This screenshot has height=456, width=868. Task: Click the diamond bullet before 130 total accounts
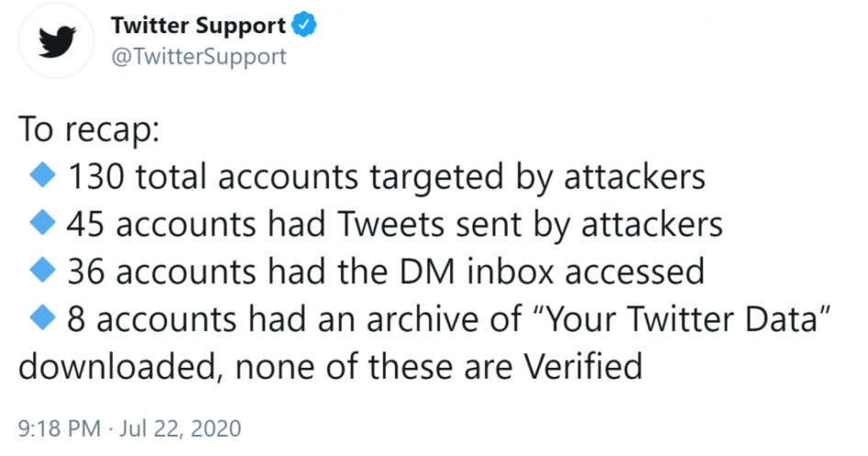(x=42, y=176)
